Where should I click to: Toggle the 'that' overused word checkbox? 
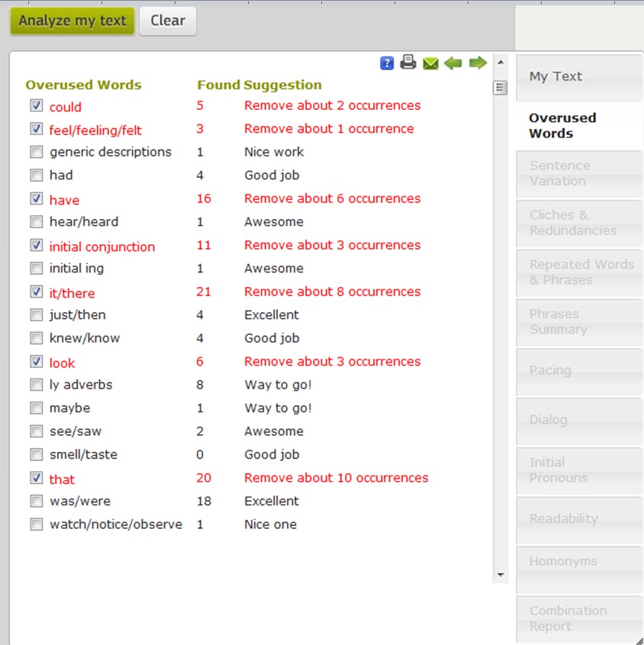click(x=36, y=478)
